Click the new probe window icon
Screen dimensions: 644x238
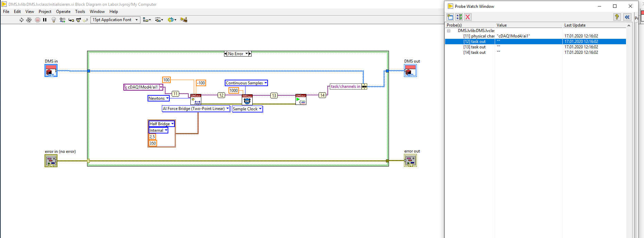(450, 17)
